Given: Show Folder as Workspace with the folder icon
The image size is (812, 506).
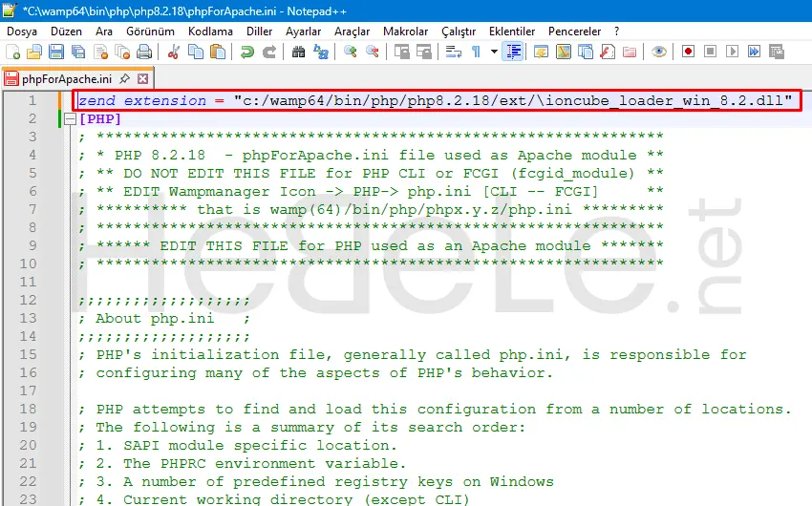Looking at the screenshot, I should [x=630, y=52].
